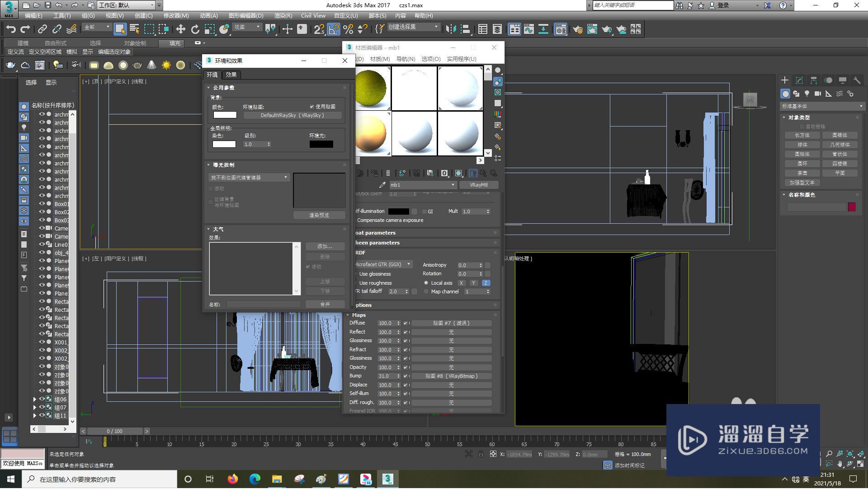The width and height of the screenshot is (868, 489).
Task: Open the Curve Editor icon
Action: click(529, 29)
